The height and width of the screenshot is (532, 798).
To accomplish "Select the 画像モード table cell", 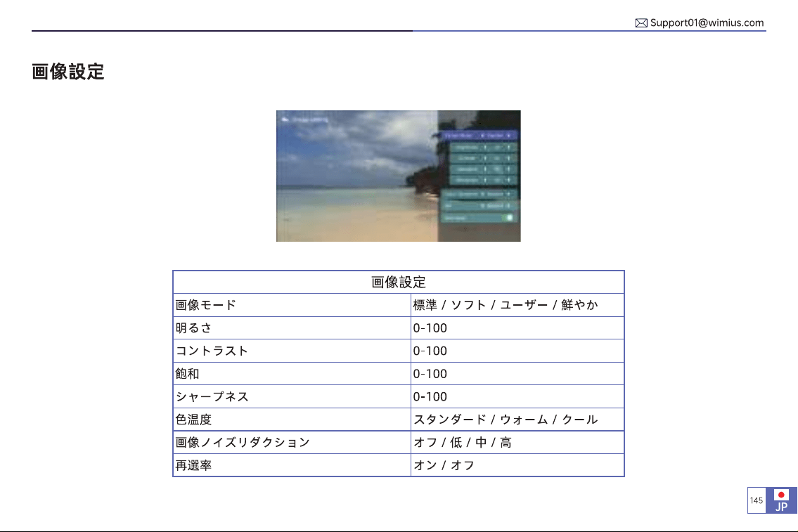I will coord(292,305).
